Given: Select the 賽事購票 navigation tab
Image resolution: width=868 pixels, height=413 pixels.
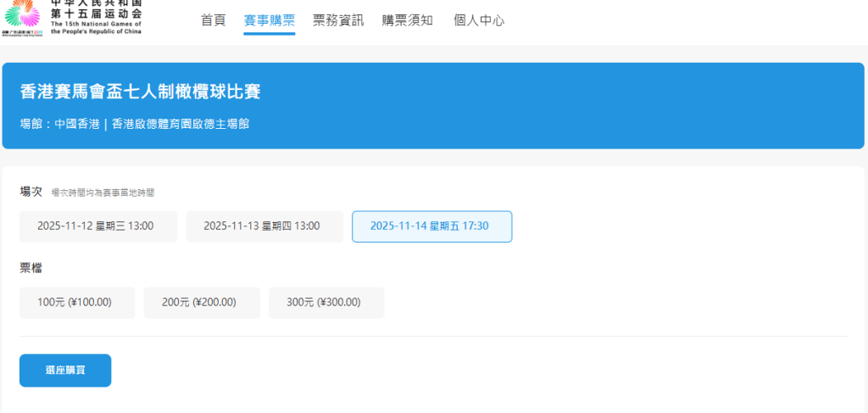Looking at the screenshot, I should (269, 21).
